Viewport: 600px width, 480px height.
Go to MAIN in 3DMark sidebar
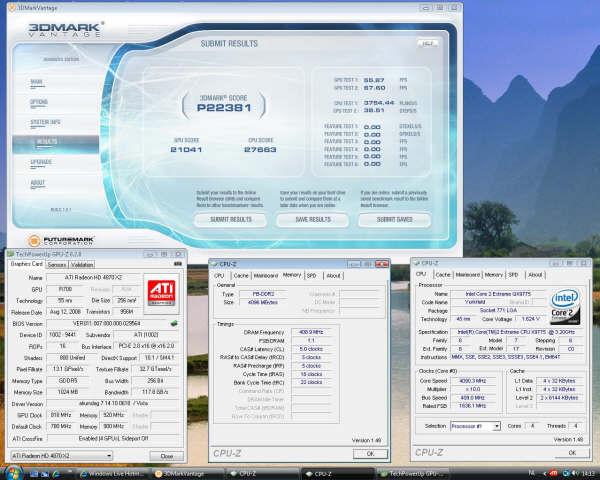pyautogui.click(x=37, y=82)
